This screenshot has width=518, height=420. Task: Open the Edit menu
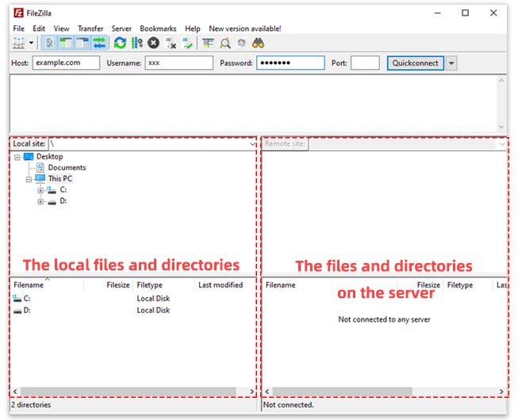click(39, 29)
